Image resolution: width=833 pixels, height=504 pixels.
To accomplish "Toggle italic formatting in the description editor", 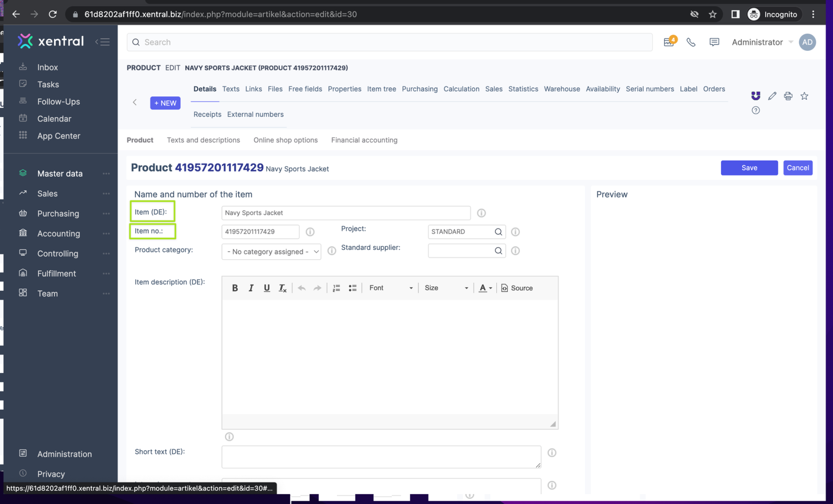I will pos(251,288).
